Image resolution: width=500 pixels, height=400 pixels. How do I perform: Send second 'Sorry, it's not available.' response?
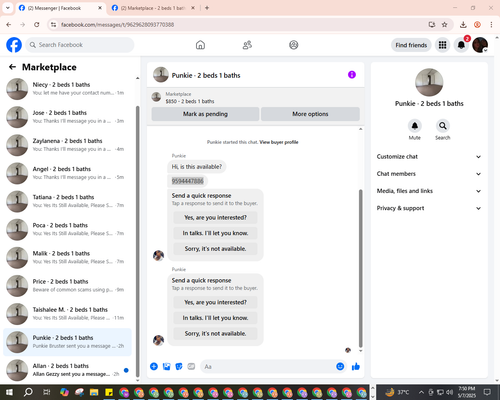(x=215, y=334)
